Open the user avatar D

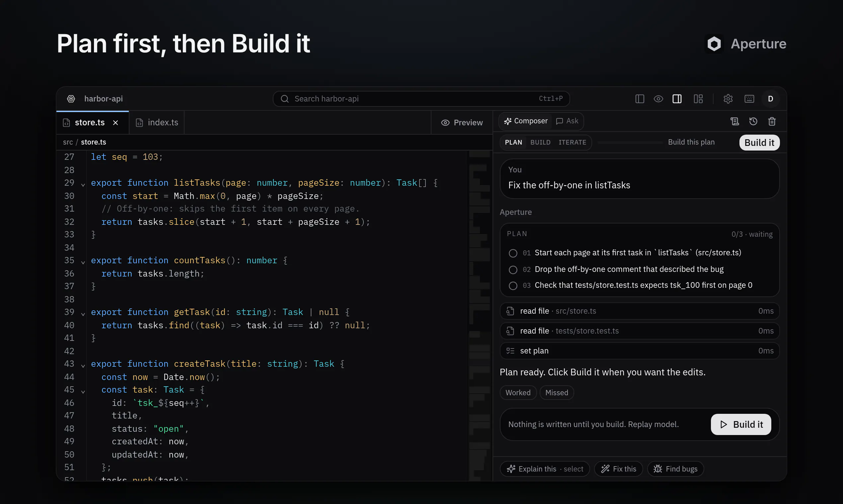point(771,99)
